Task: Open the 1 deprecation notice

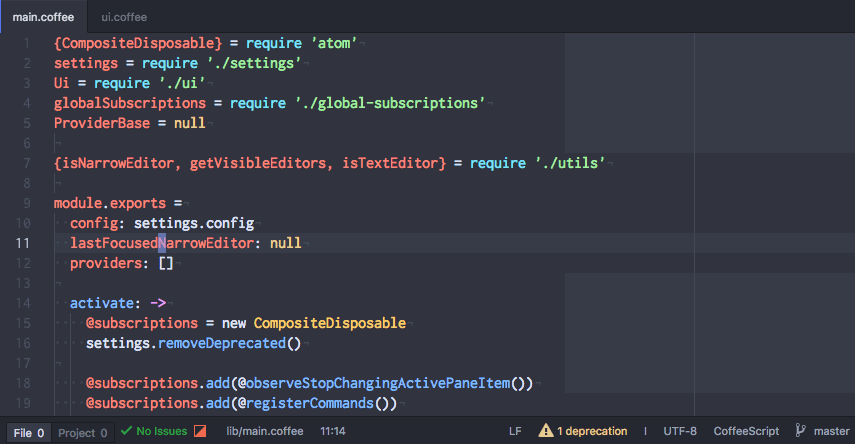Action: [x=592, y=431]
